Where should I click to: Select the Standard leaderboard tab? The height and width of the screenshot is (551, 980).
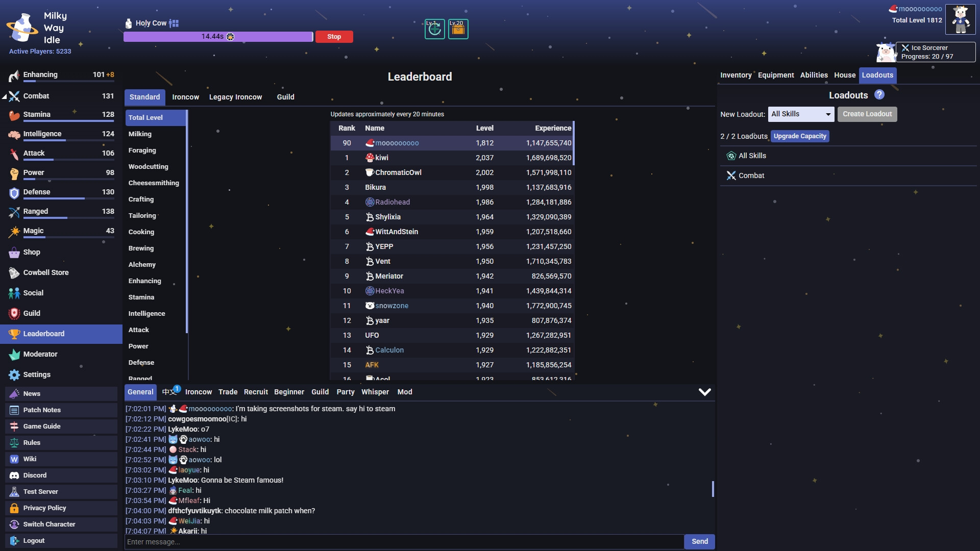click(x=144, y=97)
